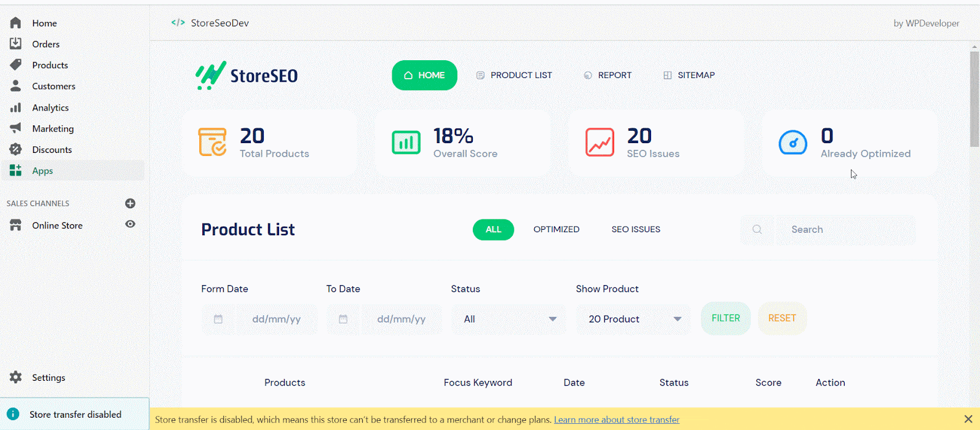
Task: Click the StoreSeoDev code bracket icon
Action: (x=178, y=23)
